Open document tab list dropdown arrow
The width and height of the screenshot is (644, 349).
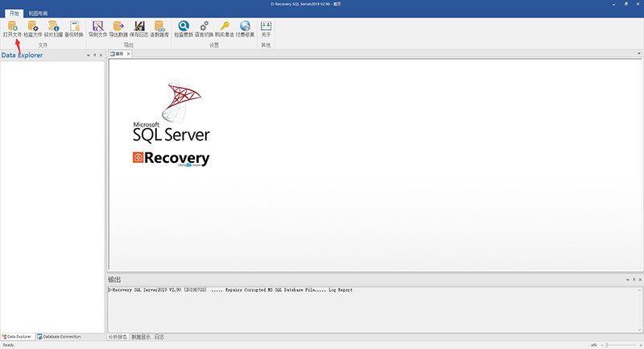point(639,53)
